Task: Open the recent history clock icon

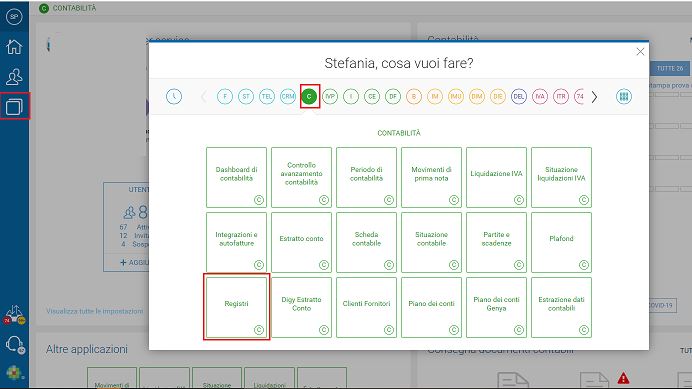Action: [174, 96]
